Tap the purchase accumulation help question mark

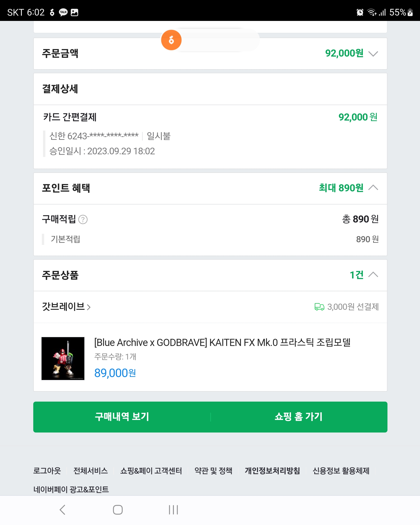coord(83,219)
